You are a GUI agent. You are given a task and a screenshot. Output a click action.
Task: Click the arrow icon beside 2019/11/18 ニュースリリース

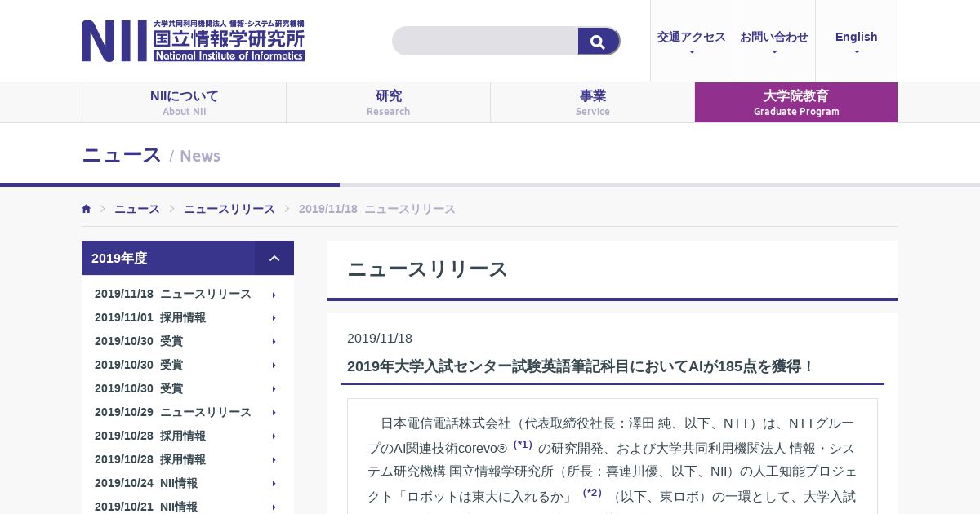point(274,295)
